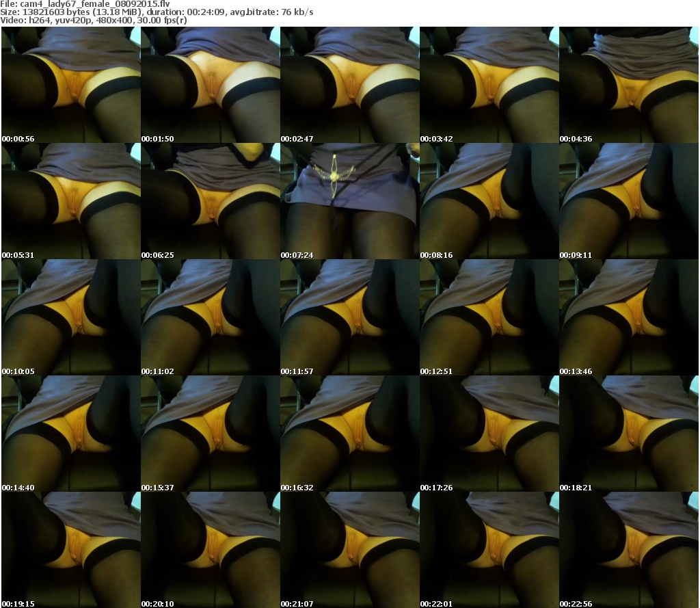
Task: Choose the preview frame stamped 00:22:01
Action: pyautogui.click(x=489, y=550)
